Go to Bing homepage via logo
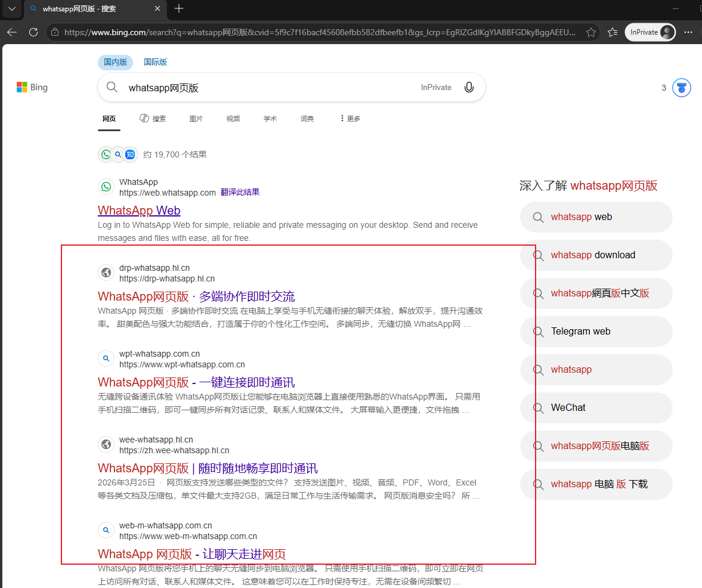This screenshot has height=588, width=702. pos(32,87)
